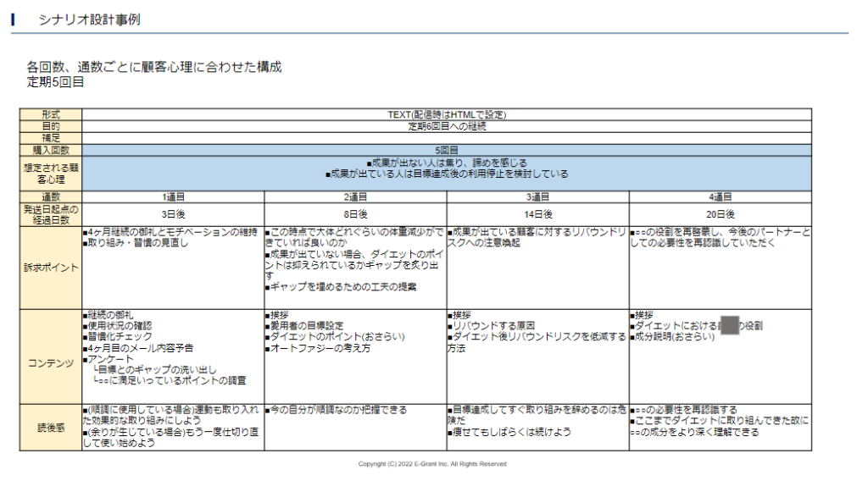The height and width of the screenshot is (481, 868).
Task: Click the 定期6回目への継続 cell
Action: [447, 126]
